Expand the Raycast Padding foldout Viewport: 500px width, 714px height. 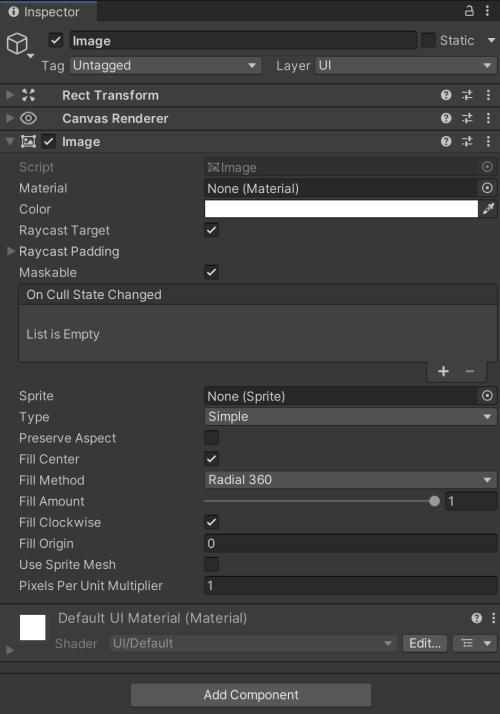11,251
